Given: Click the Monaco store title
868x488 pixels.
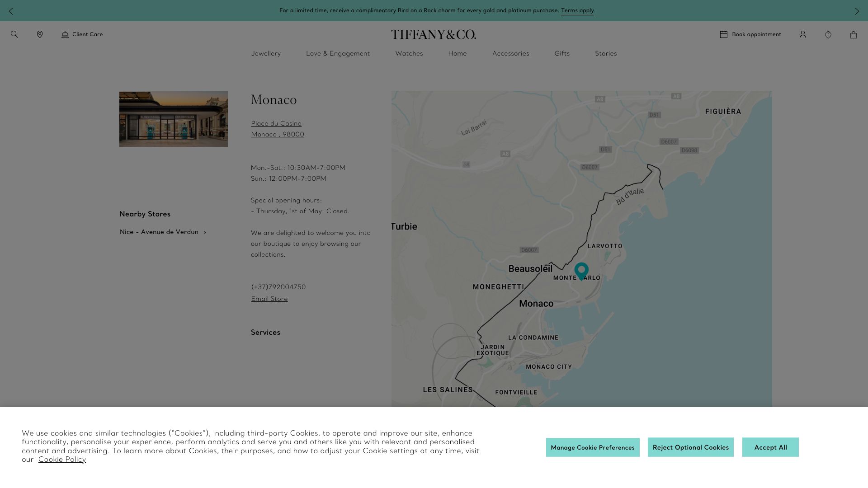Looking at the screenshot, I should 274,100.
